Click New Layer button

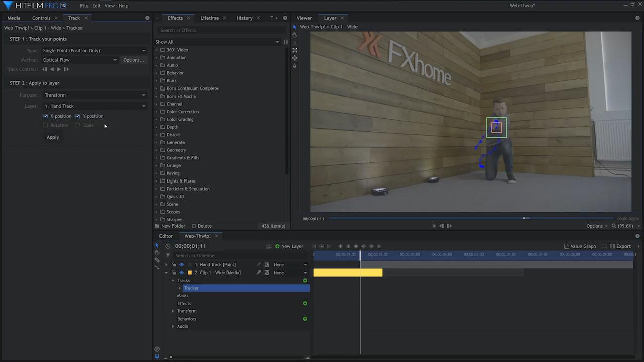(289, 246)
